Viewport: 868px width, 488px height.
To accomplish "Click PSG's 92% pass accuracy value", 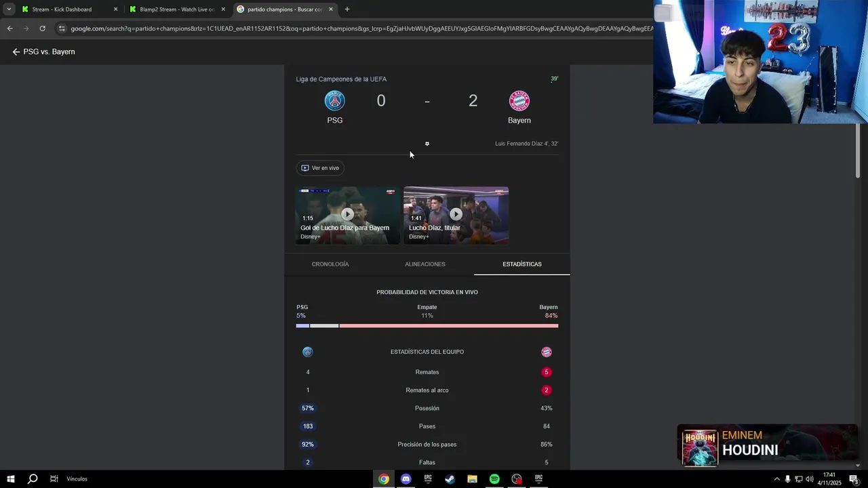I will tap(308, 445).
